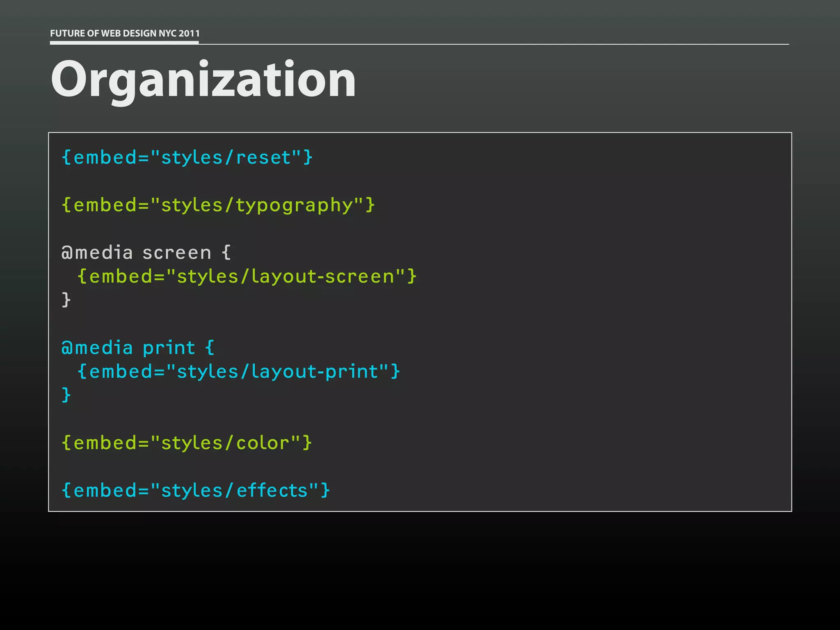The height and width of the screenshot is (630, 840).
Task: Click the gray closing brace after layout-screen
Action: pyautogui.click(x=66, y=300)
